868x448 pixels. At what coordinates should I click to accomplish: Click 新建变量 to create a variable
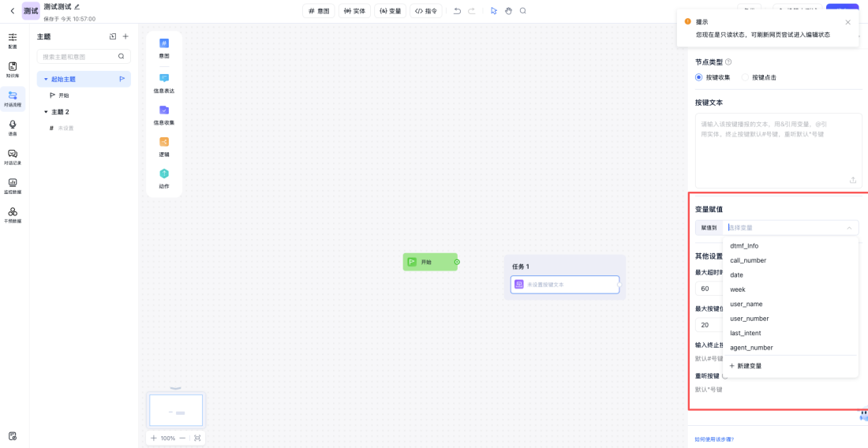746,366
